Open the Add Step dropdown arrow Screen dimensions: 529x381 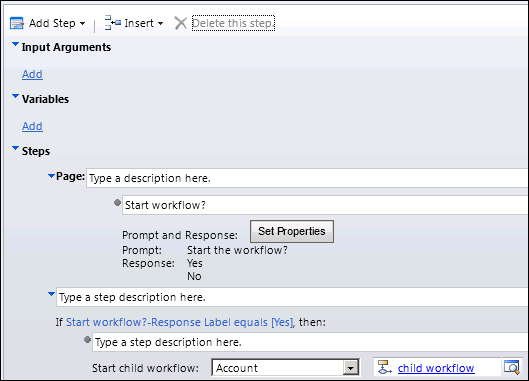click(82, 24)
